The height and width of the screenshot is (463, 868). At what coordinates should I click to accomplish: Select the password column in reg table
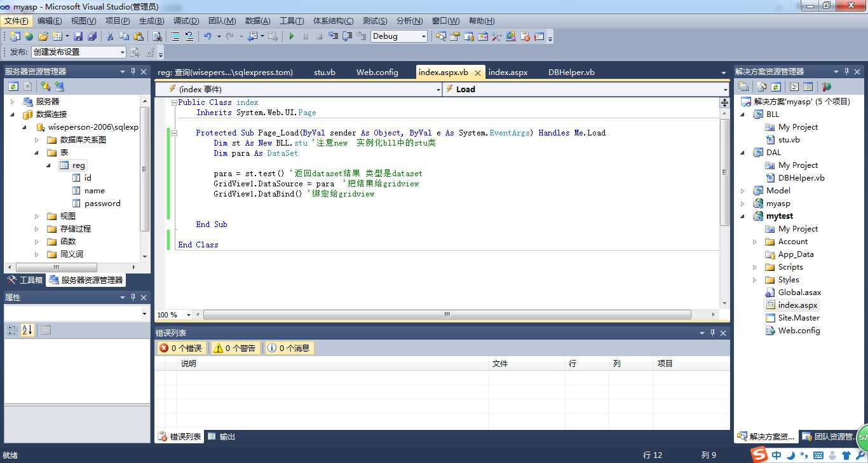(102, 204)
